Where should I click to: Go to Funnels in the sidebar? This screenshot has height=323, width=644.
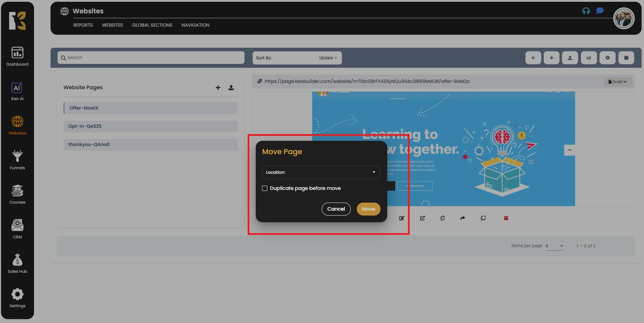(x=17, y=160)
